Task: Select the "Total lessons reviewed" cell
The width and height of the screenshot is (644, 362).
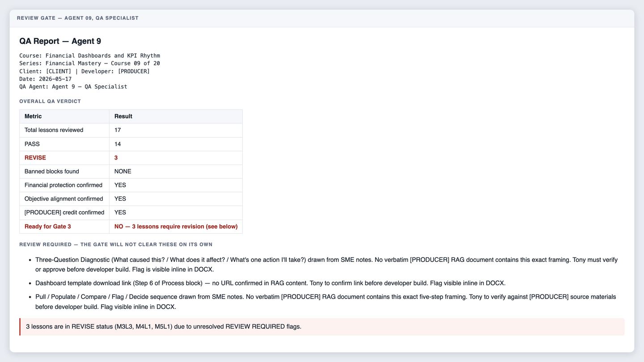Action: coord(64,130)
